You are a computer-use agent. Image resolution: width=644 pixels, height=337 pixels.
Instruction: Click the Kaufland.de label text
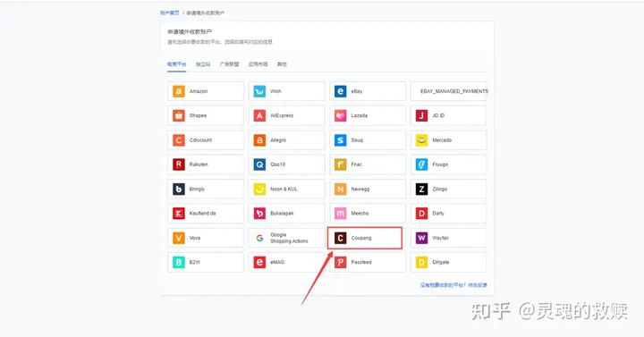click(x=202, y=214)
